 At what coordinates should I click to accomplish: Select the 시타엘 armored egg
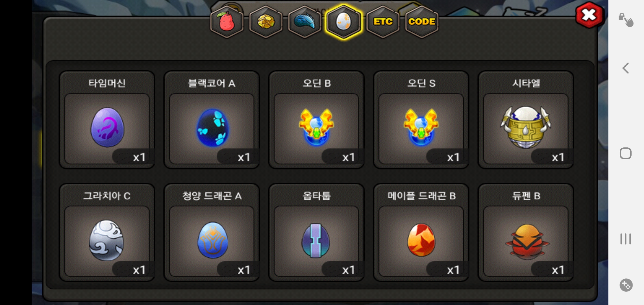pos(526,120)
